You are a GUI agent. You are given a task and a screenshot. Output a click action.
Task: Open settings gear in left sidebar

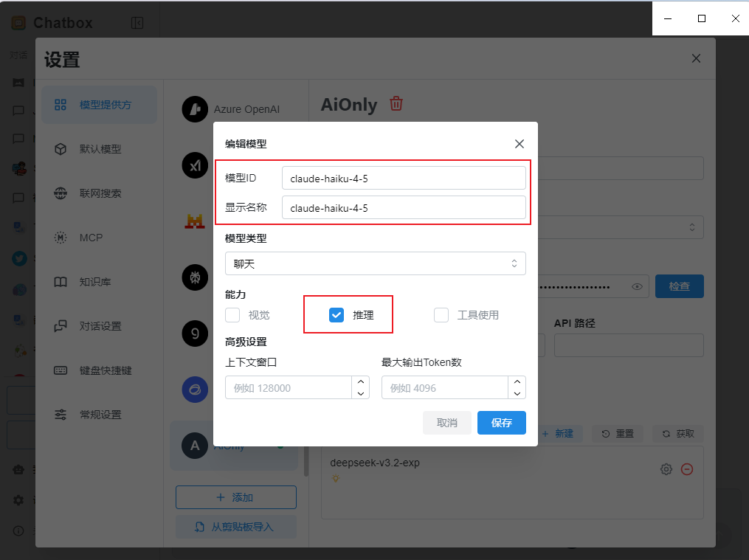[x=18, y=499]
